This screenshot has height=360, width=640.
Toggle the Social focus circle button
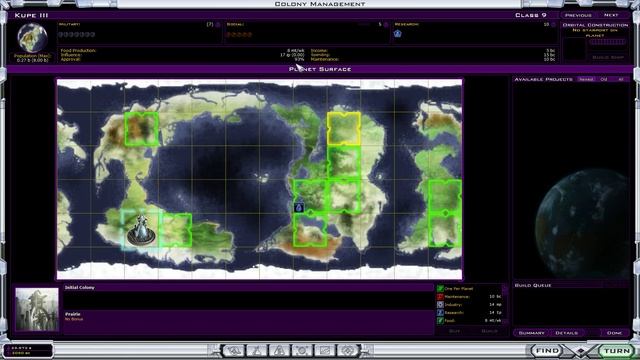386,25
